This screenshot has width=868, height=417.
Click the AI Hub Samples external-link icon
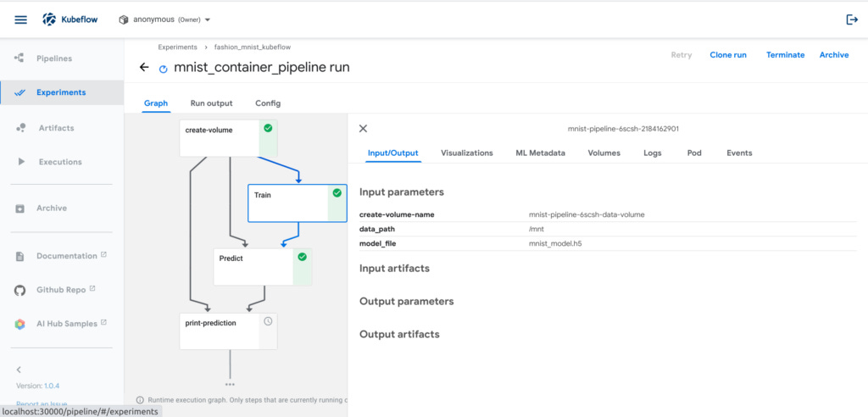point(103,322)
